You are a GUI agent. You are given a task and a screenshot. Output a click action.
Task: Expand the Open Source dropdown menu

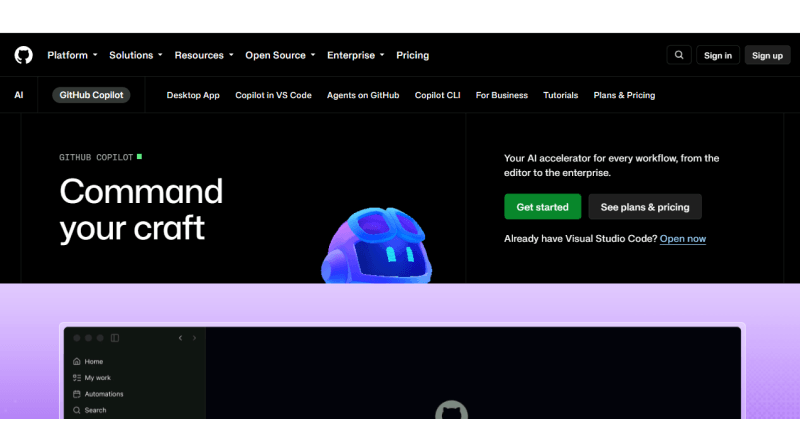280,55
